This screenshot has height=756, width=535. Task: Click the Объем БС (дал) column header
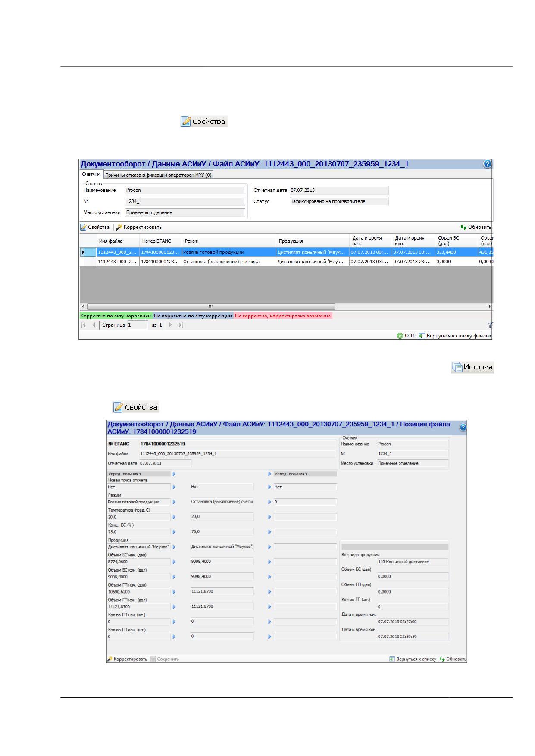pyautogui.click(x=456, y=241)
